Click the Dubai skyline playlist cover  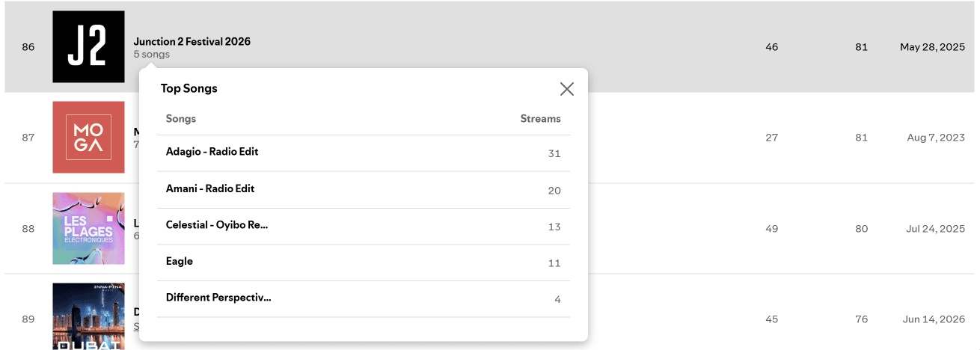[88, 316]
